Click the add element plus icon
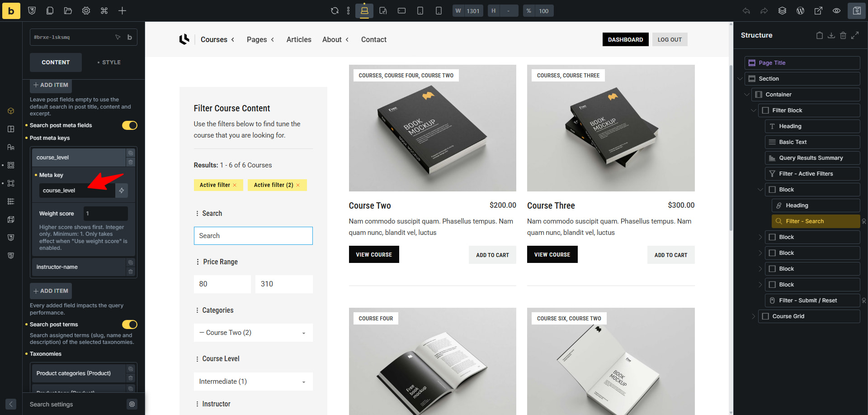The height and width of the screenshot is (415, 868). (122, 11)
